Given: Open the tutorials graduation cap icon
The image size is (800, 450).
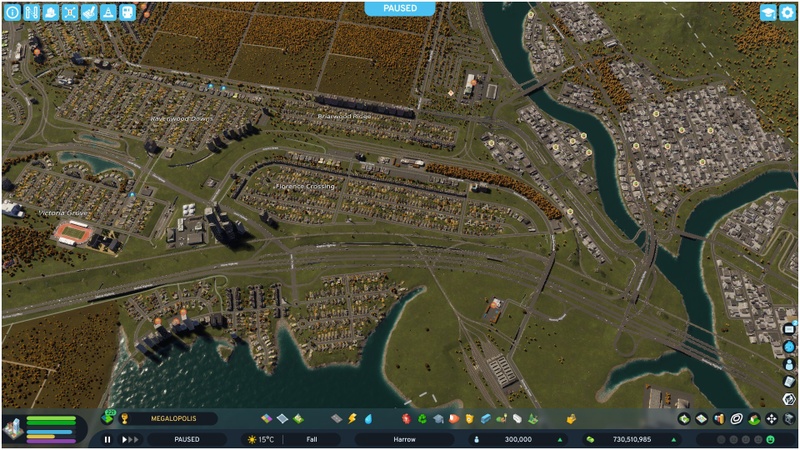Looking at the screenshot, I should [x=768, y=12].
